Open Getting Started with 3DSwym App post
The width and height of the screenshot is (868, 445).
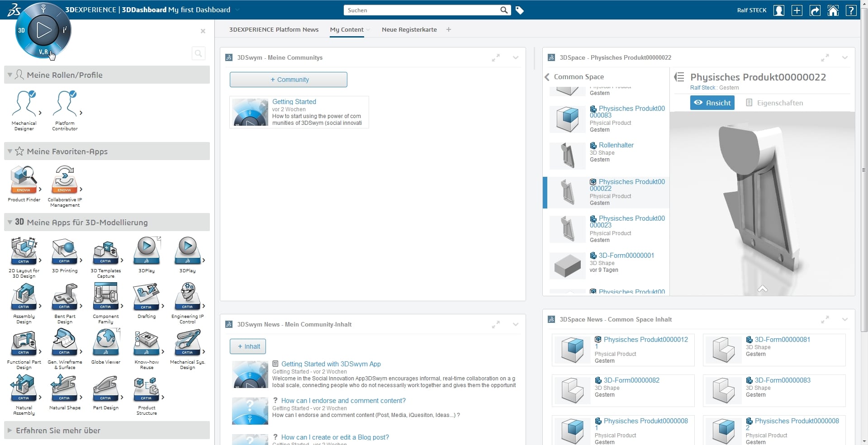click(x=331, y=364)
